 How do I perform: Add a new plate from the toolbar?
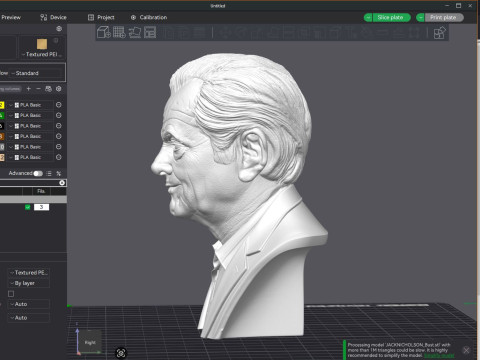pos(119,32)
